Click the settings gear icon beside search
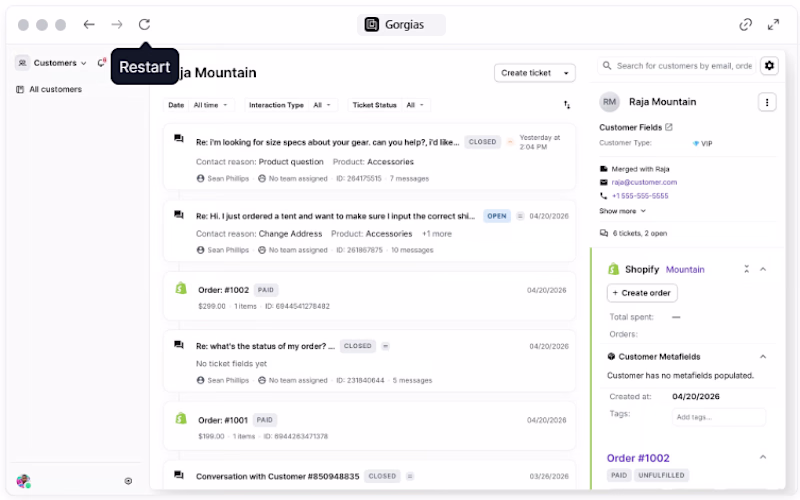The width and height of the screenshot is (800, 500). pos(769,66)
